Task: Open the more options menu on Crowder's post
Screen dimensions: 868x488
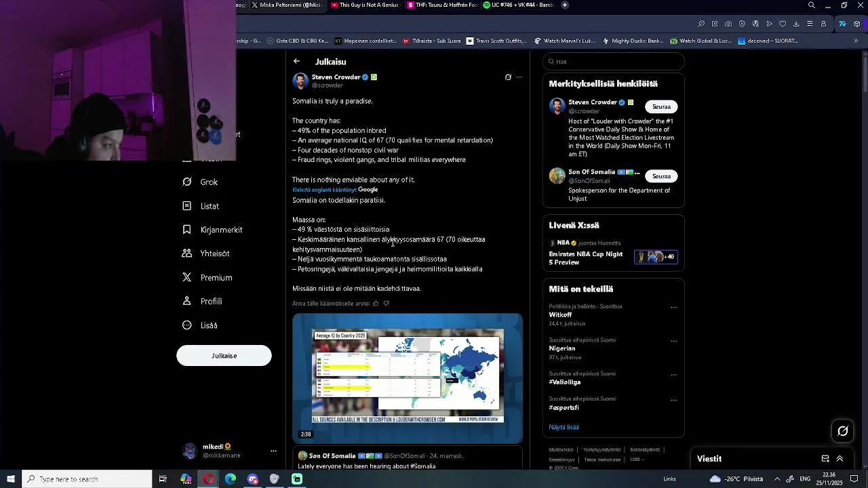Action: 519,77
